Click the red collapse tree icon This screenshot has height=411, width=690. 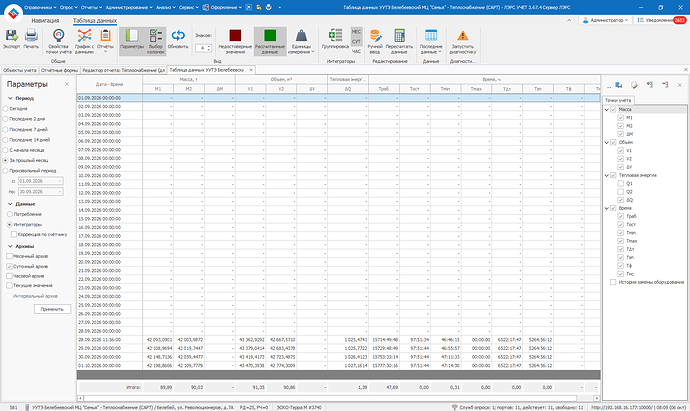click(665, 85)
